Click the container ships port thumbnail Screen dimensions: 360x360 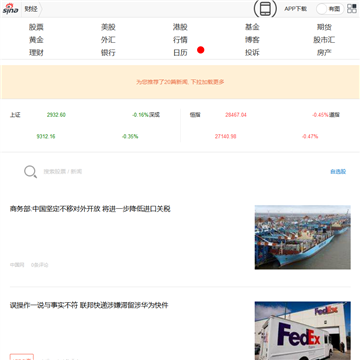click(303, 237)
